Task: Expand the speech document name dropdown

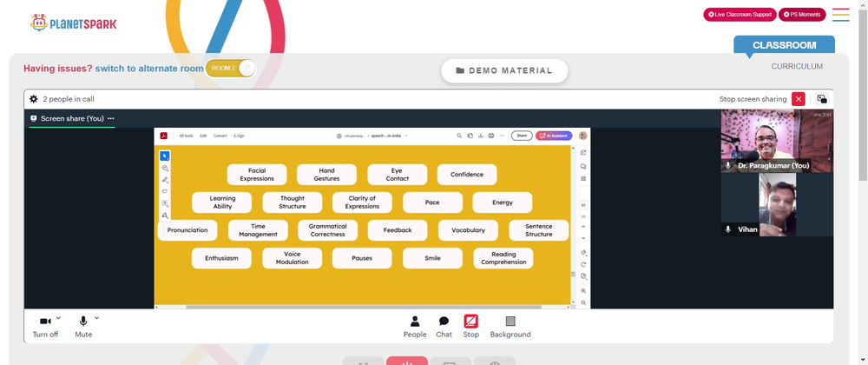Action: (406, 136)
